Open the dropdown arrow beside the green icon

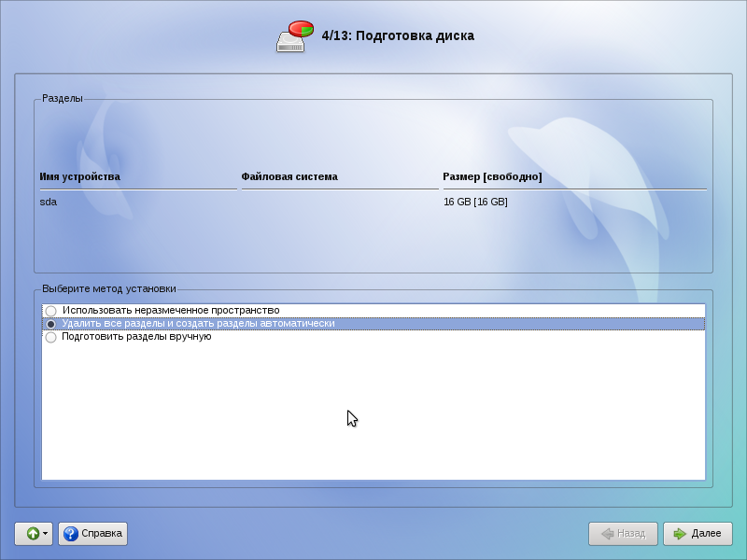[46, 534]
